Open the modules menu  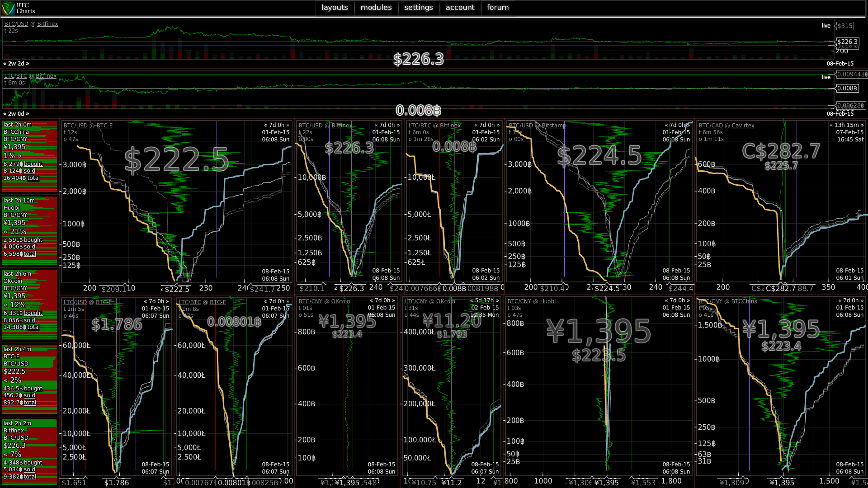point(376,7)
